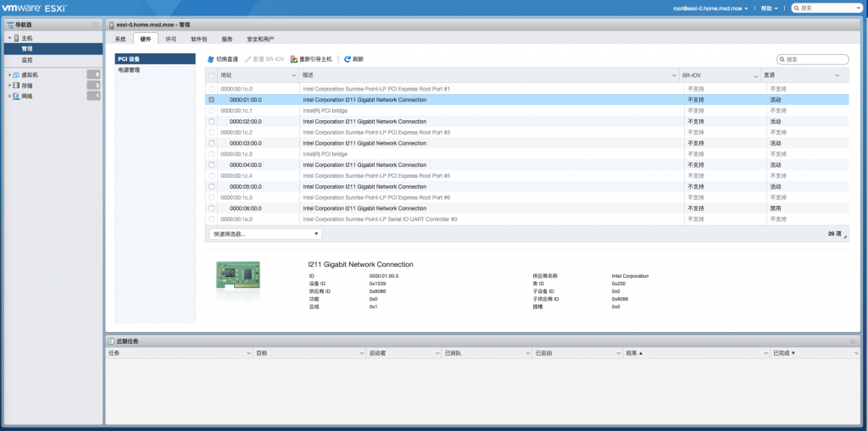
Task: Open the 直通 column dropdown arrow
Action: click(837, 75)
